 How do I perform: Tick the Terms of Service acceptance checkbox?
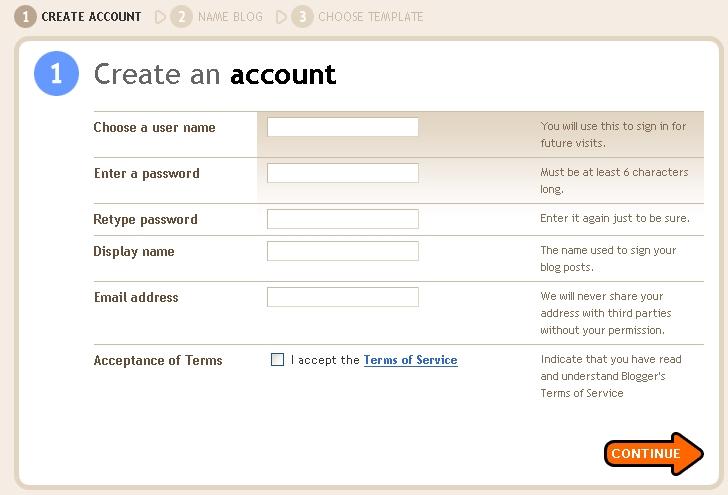pos(277,359)
